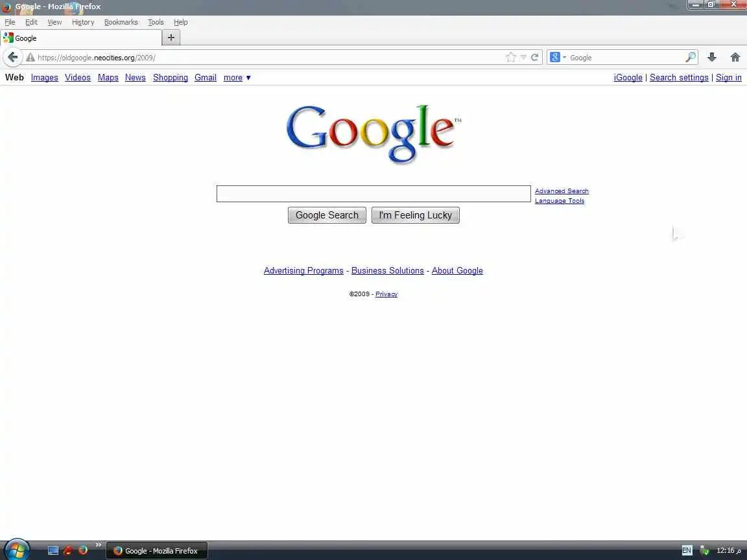Screen dimensions: 747x560
Task: Open the Maps link
Action: pyautogui.click(x=108, y=78)
